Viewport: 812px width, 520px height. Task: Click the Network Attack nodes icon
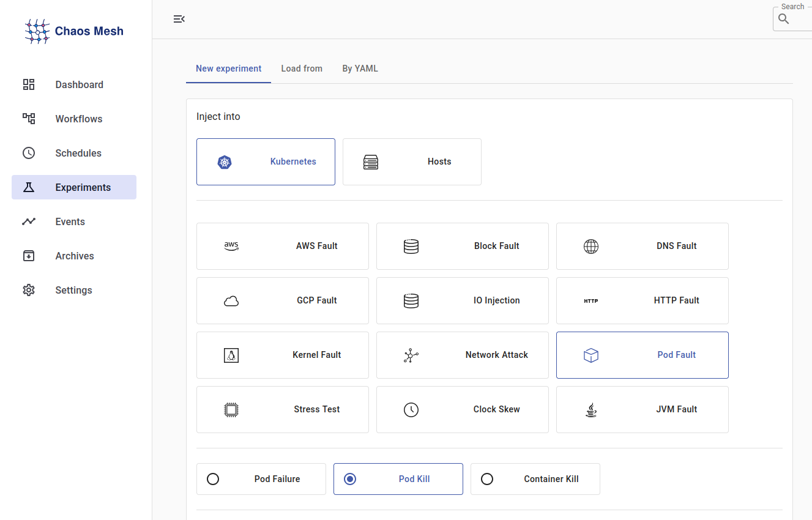pos(411,355)
